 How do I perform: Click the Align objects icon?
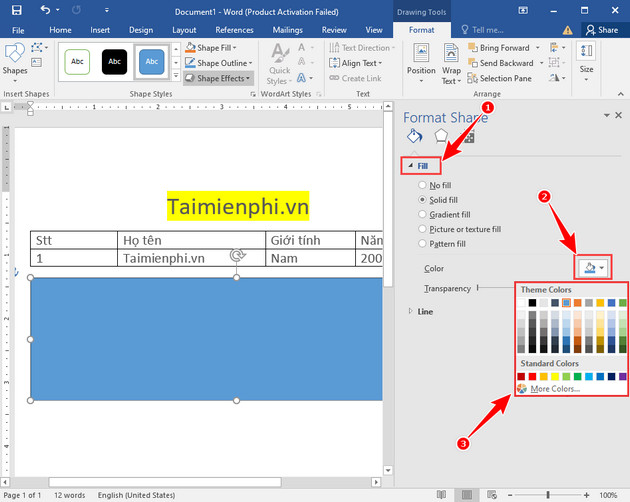point(555,47)
